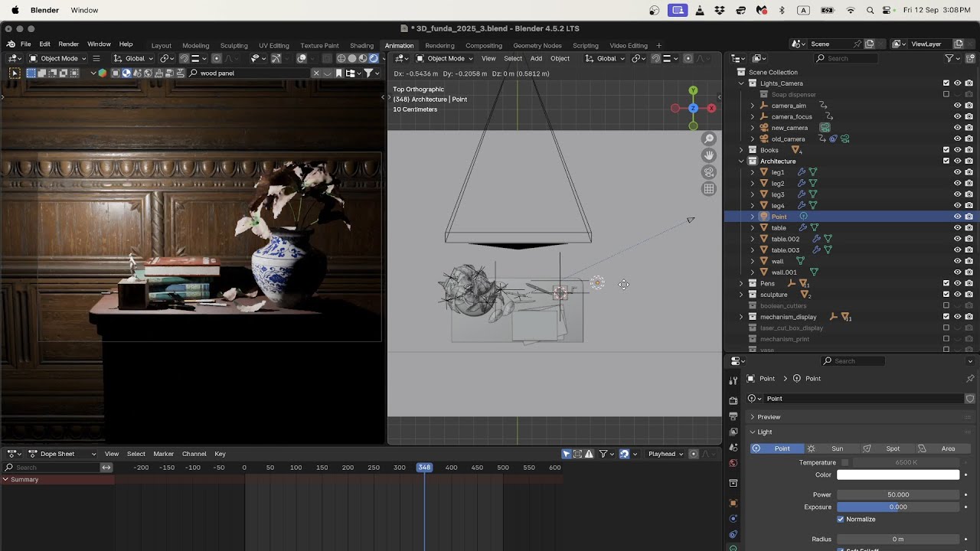Screen dimensions: 980x551
Task: Expand the sculpture collection
Action: (x=741, y=295)
